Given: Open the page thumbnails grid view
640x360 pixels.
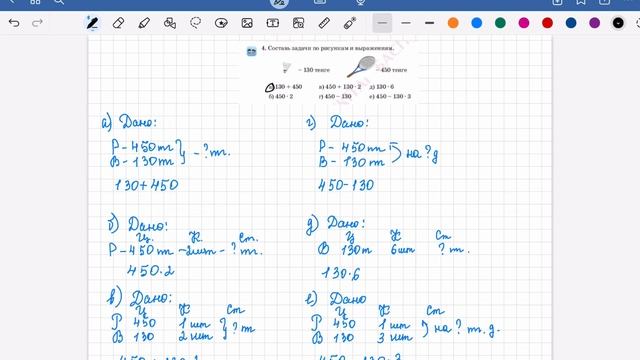Looking at the screenshot, I should [35, 2].
